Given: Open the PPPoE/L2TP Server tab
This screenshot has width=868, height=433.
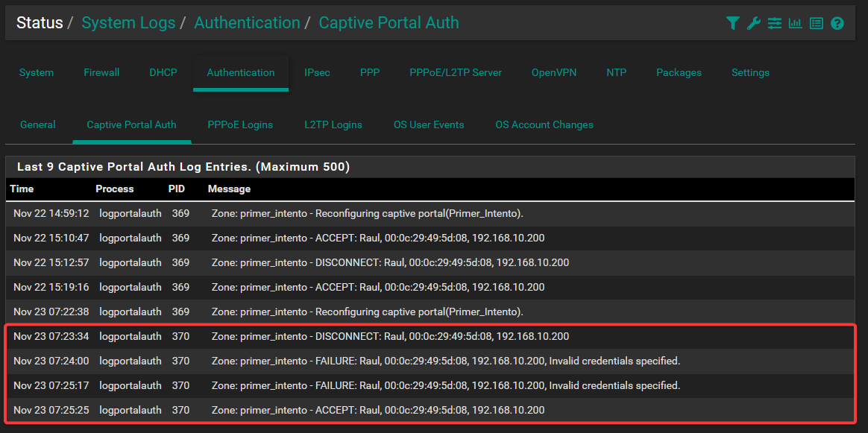Looking at the screenshot, I should [x=456, y=72].
